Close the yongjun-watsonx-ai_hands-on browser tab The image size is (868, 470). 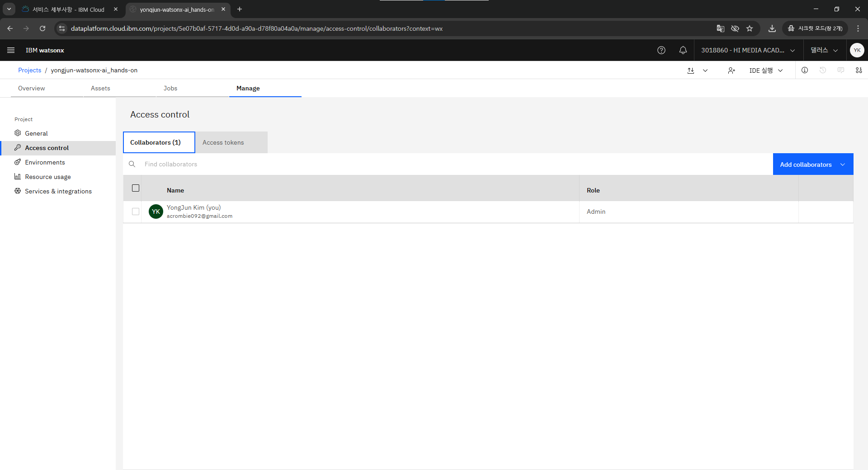(x=223, y=9)
